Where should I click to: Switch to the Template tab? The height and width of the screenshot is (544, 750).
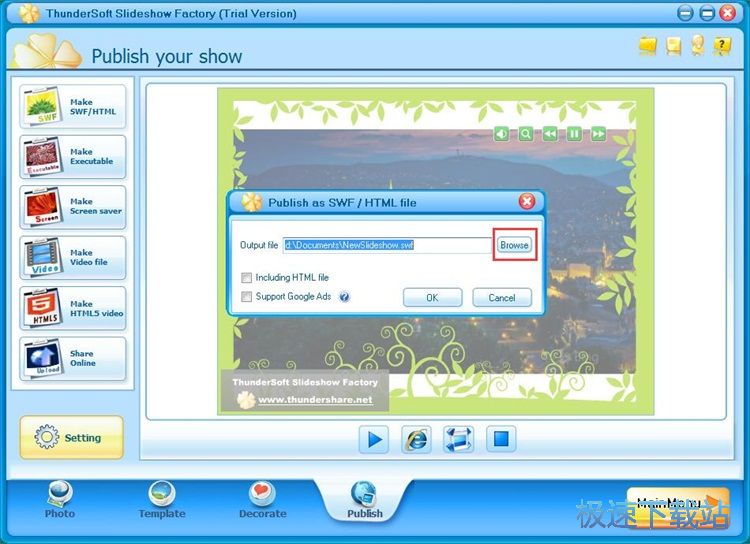(x=162, y=500)
